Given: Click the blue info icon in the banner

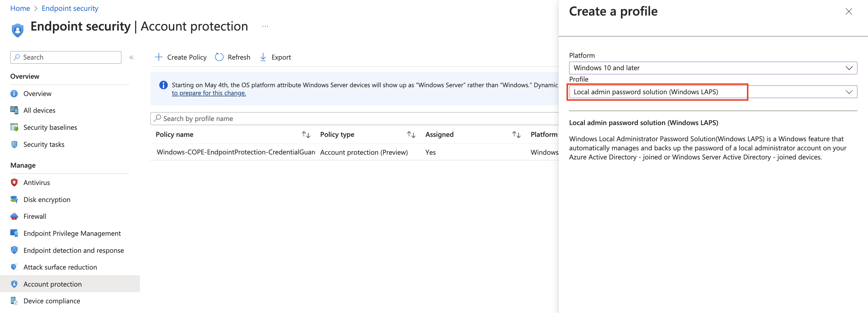Looking at the screenshot, I should (x=163, y=85).
